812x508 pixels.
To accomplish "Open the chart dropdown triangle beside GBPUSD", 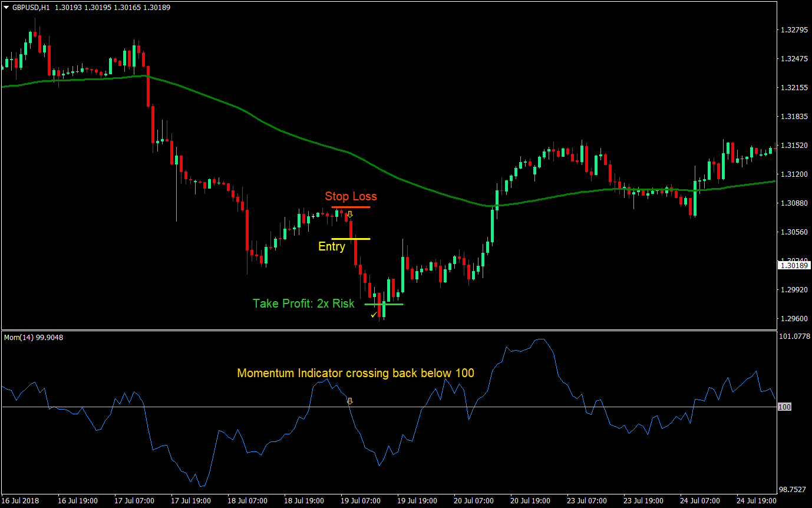I will 6,8.
